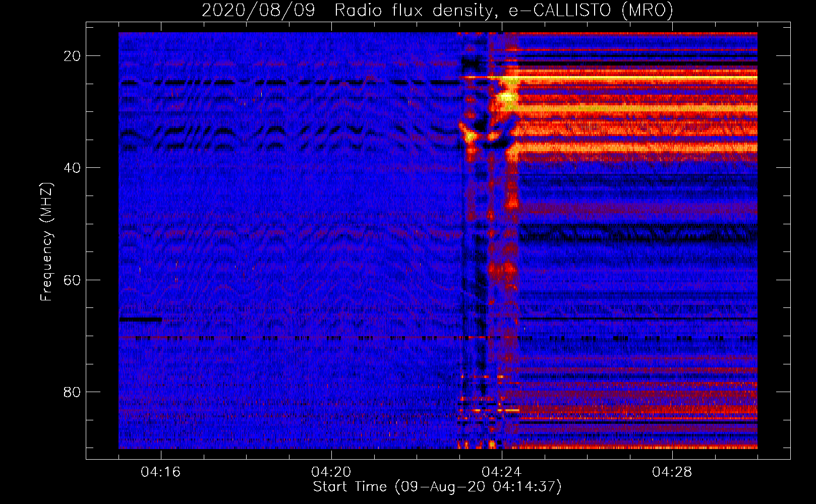Viewport: 816px width, 504px height.
Task: Click the 'Frequency (MHZ)' y-axis label
Action: [46, 242]
